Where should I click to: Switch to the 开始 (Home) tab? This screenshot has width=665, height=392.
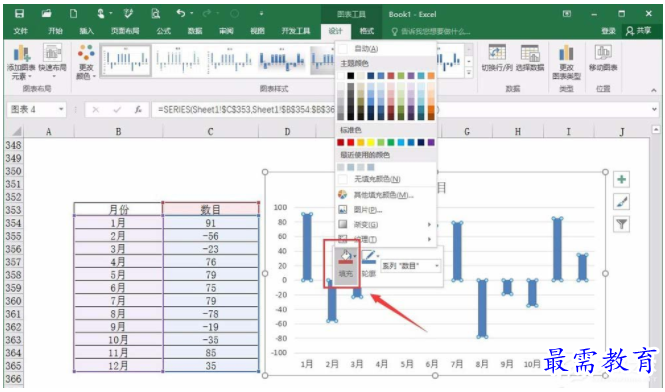[55, 31]
